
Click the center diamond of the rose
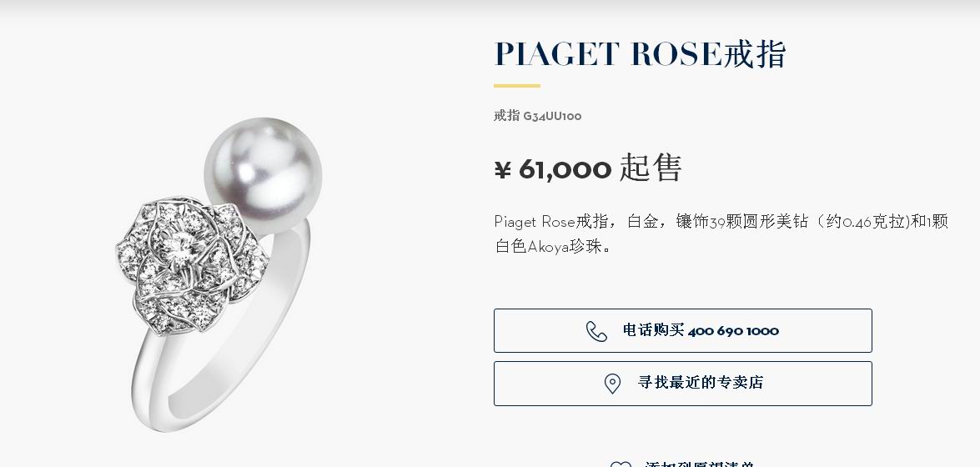click(x=182, y=242)
